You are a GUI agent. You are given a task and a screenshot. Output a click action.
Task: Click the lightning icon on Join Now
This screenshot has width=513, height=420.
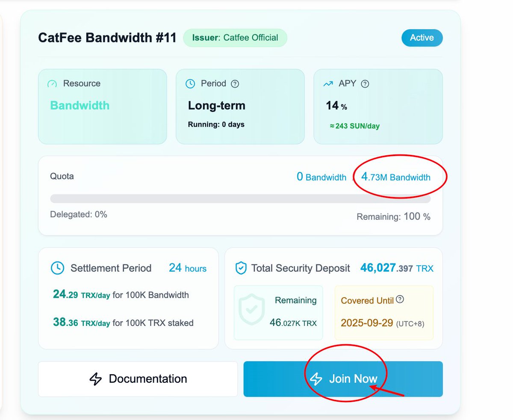(315, 379)
